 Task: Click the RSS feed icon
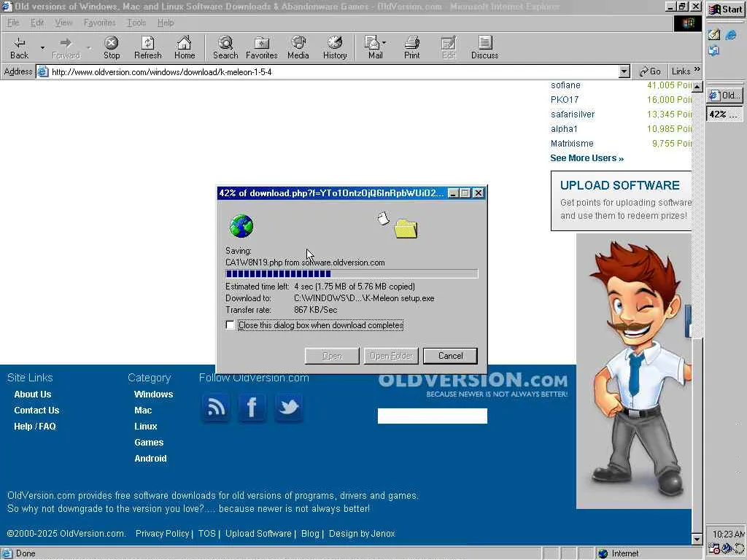216,408
